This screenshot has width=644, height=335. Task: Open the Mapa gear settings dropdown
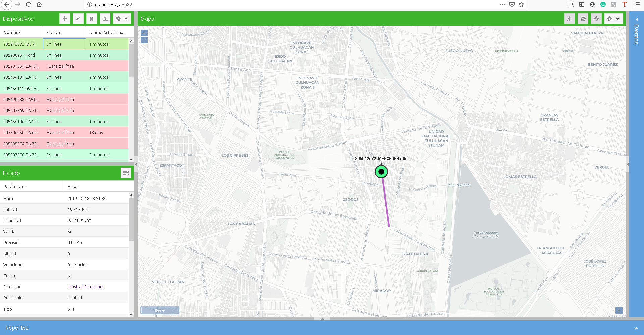click(613, 19)
